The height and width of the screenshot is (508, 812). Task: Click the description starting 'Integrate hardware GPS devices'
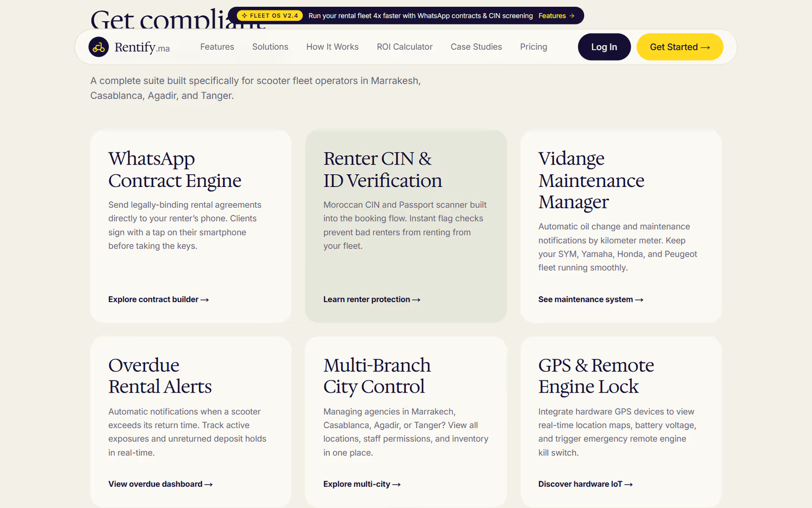tap(617, 432)
